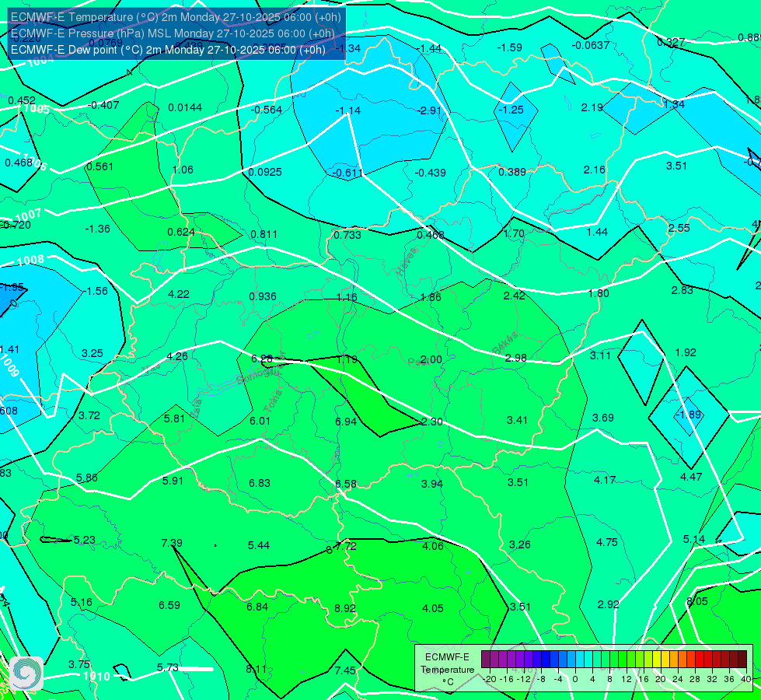Click the -1.56 temperature value
761x700 pixels.
(95, 291)
